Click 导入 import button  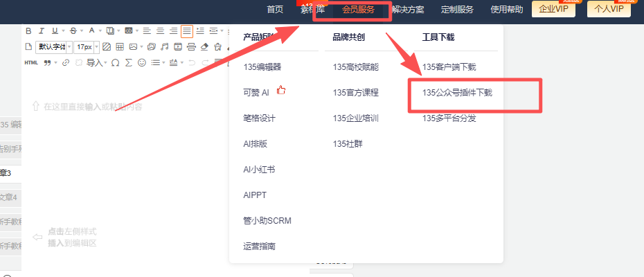click(95, 62)
